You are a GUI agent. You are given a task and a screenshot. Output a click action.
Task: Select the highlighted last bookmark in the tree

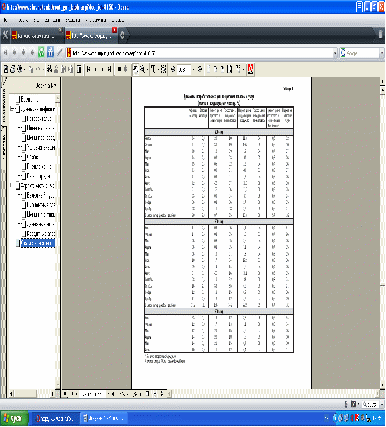click(x=38, y=243)
